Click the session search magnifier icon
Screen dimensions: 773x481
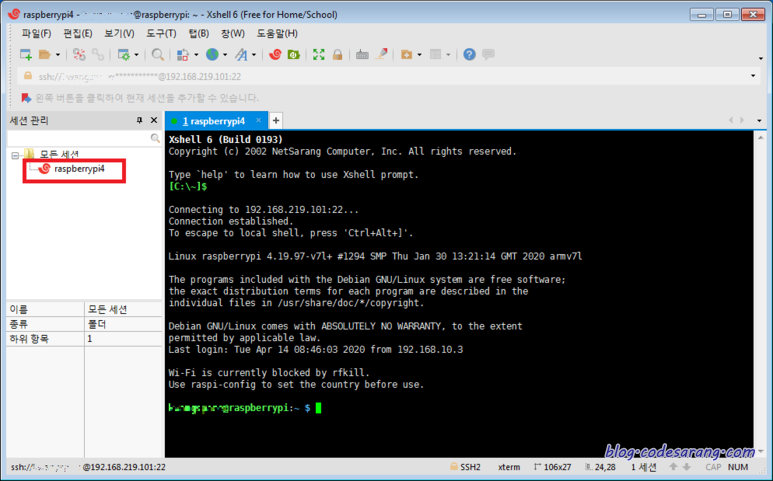coord(155,138)
